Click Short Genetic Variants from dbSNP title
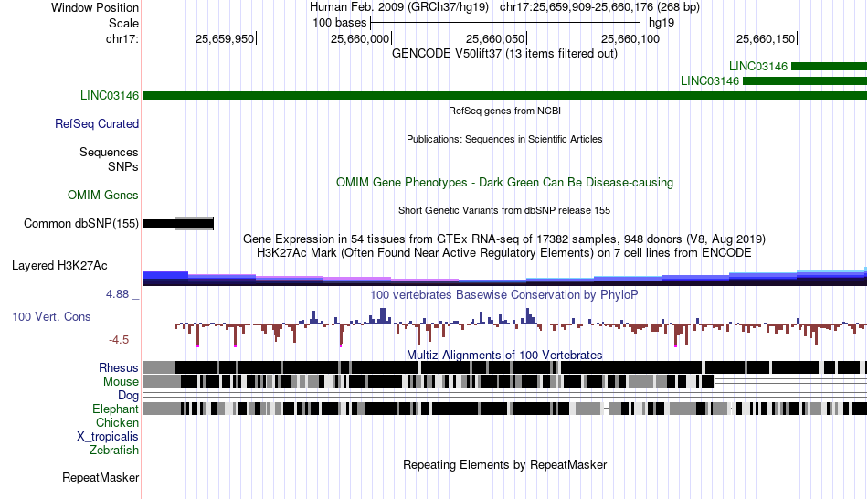 click(504, 210)
